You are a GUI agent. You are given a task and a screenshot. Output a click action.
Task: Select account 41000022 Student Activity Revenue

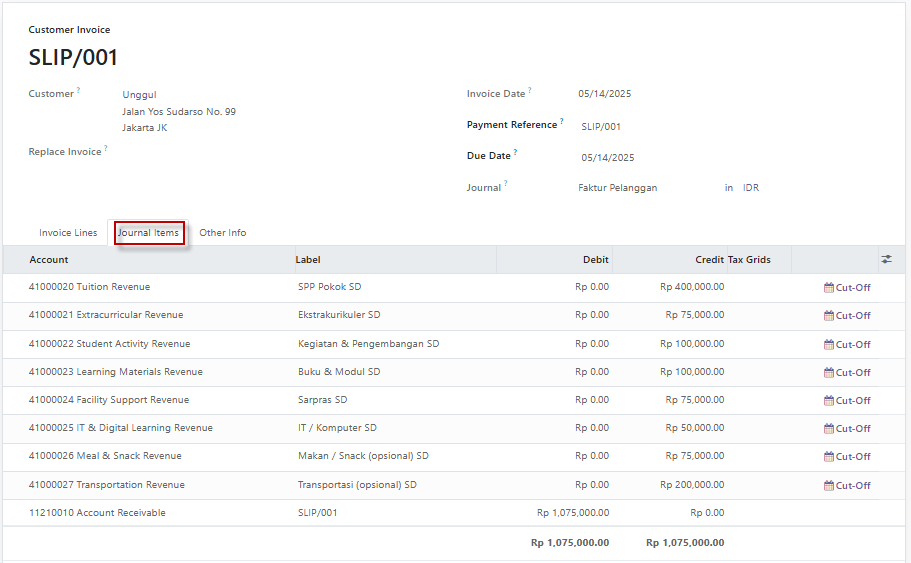pyautogui.click(x=109, y=343)
